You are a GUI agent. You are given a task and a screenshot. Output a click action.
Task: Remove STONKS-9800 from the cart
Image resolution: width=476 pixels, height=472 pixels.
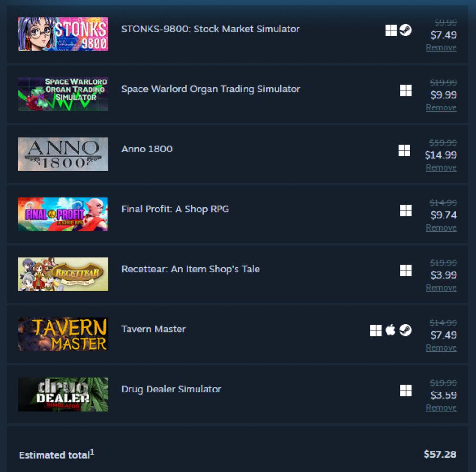click(x=441, y=48)
